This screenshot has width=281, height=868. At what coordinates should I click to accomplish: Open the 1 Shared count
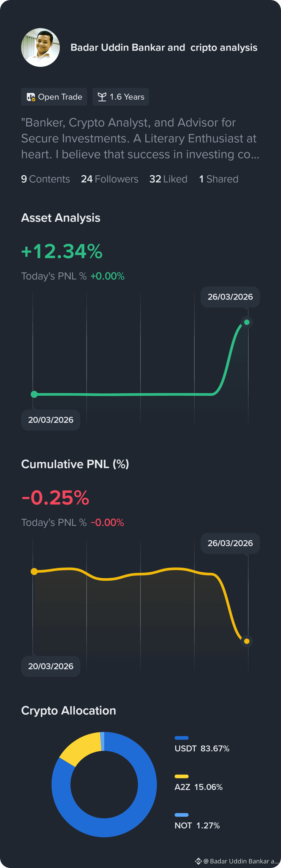(x=218, y=179)
